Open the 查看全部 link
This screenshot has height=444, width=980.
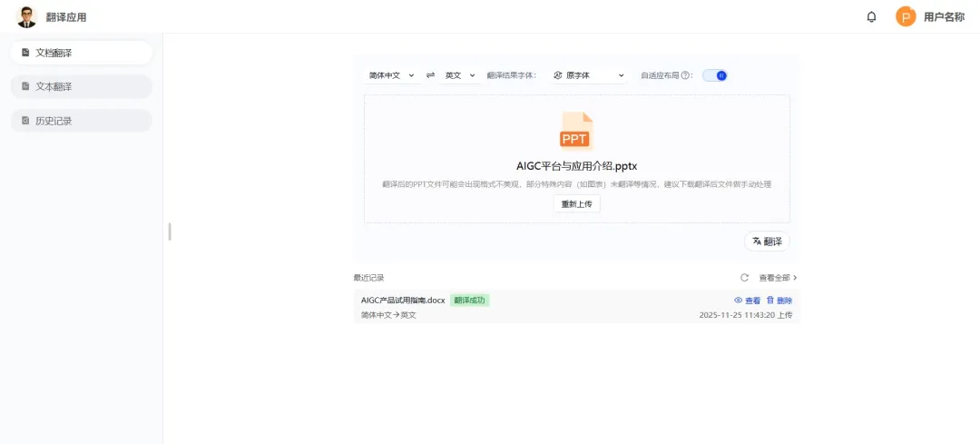pyautogui.click(x=779, y=278)
